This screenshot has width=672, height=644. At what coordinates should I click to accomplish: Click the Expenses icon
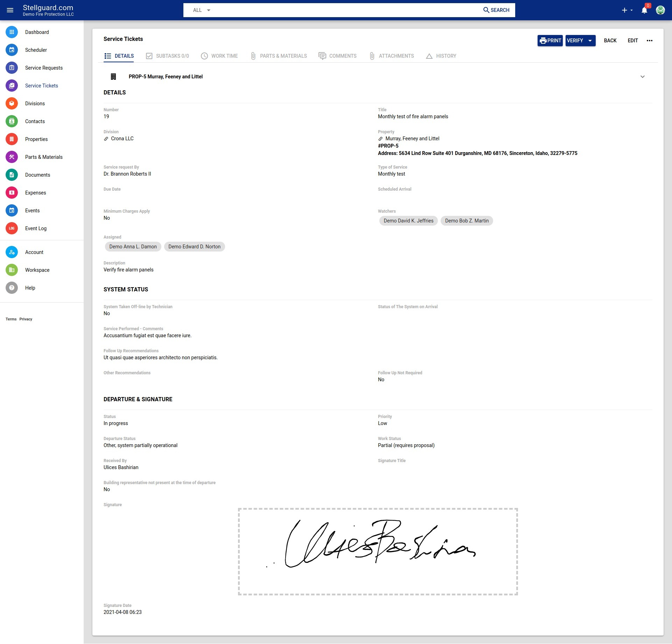click(x=12, y=193)
